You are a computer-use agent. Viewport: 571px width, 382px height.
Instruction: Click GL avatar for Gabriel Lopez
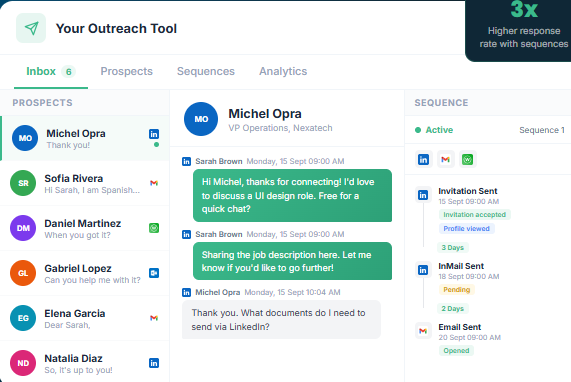[x=23, y=273]
